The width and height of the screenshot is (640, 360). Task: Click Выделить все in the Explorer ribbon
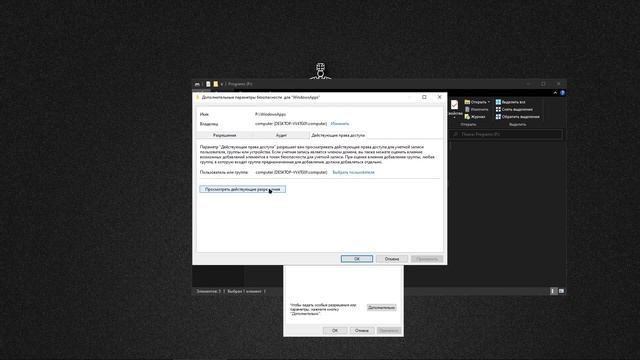click(510, 102)
